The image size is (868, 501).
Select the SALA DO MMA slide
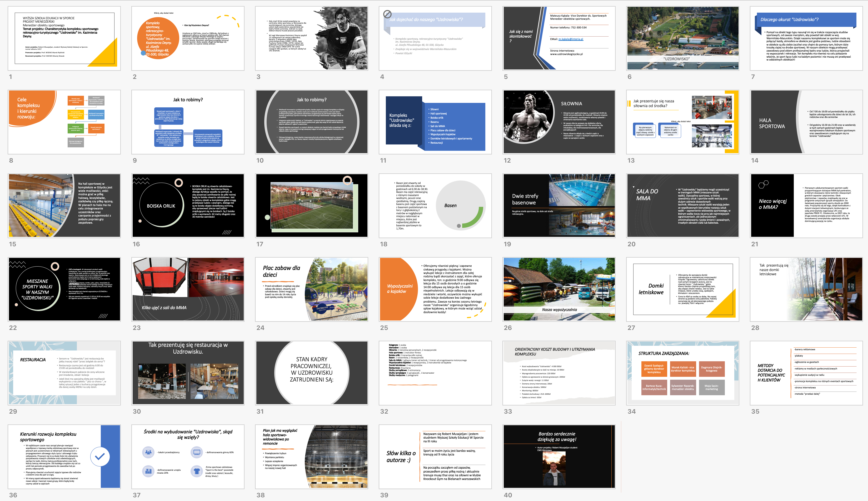click(682, 206)
